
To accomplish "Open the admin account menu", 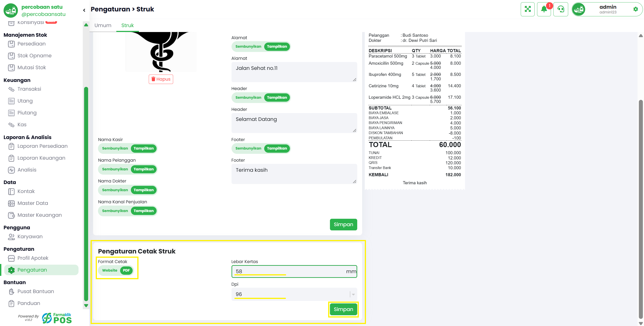I will (x=607, y=9).
